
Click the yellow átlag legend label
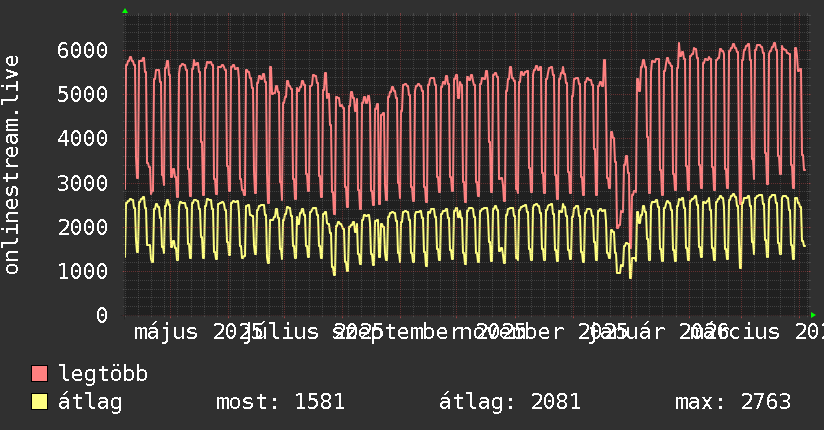pos(90,402)
